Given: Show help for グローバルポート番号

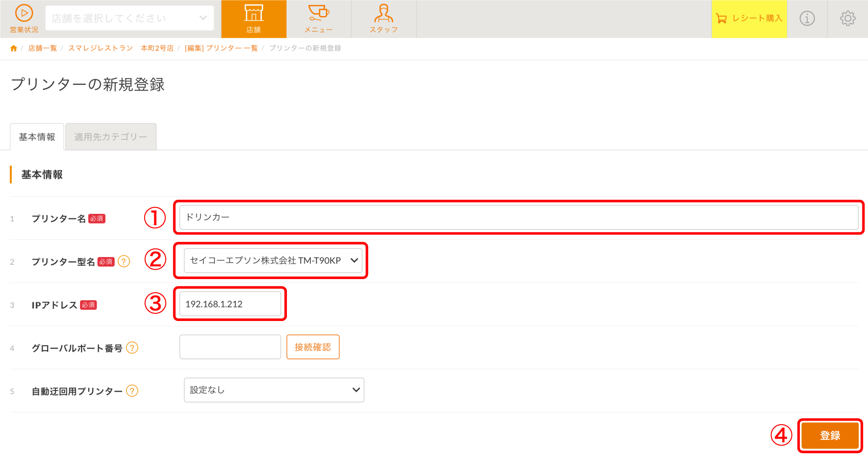Looking at the screenshot, I should coord(132,348).
